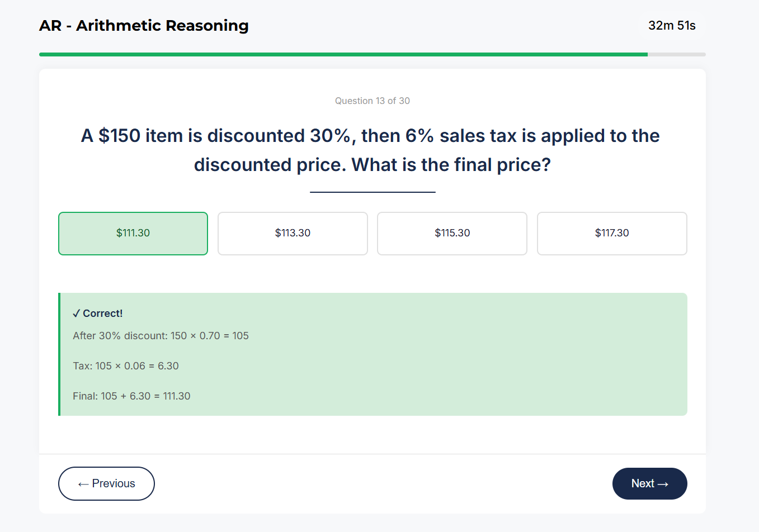Click the final price explanation line

click(x=131, y=396)
